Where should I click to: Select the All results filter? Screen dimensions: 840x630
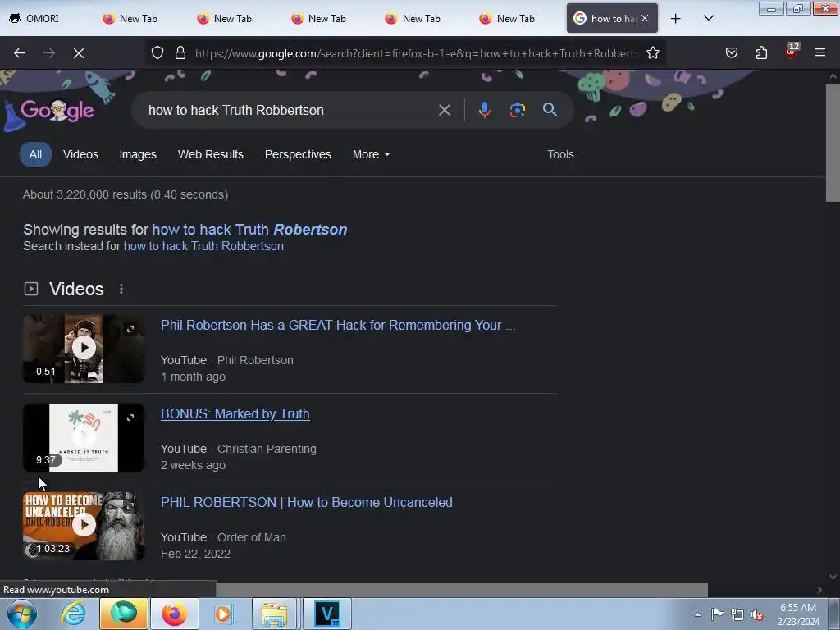coord(35,154)
